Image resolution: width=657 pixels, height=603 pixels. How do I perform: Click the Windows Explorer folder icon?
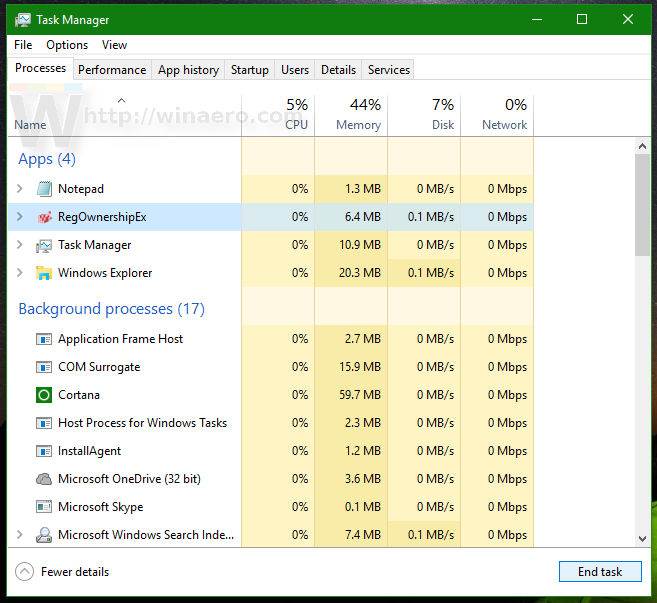pos(44,273)
